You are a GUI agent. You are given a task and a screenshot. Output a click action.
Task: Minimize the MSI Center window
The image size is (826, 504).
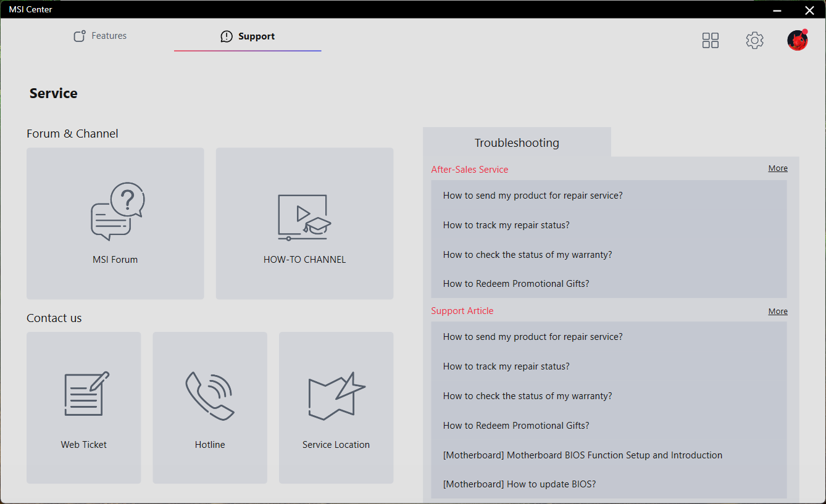pos(778,10)
